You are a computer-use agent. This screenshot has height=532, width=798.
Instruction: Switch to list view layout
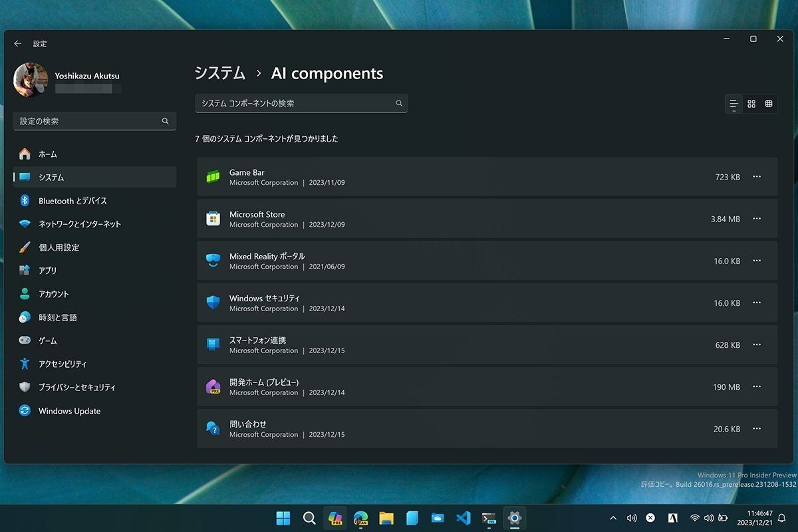pyautogui.click(x=733, y=104)
